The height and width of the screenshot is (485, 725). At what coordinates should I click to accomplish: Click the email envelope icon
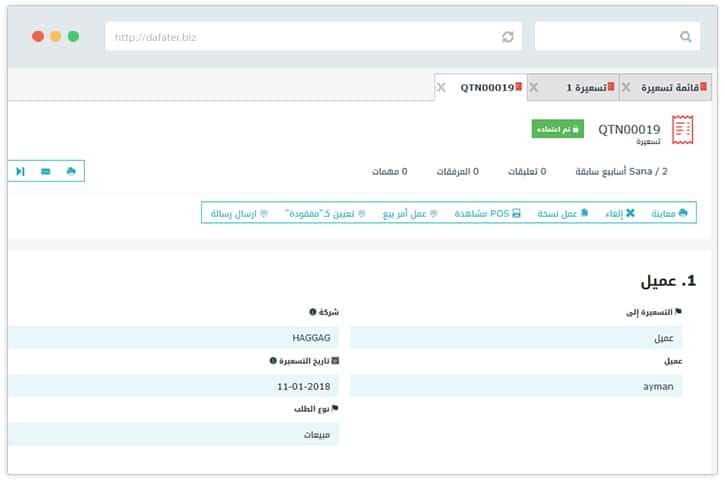(46, 172)
